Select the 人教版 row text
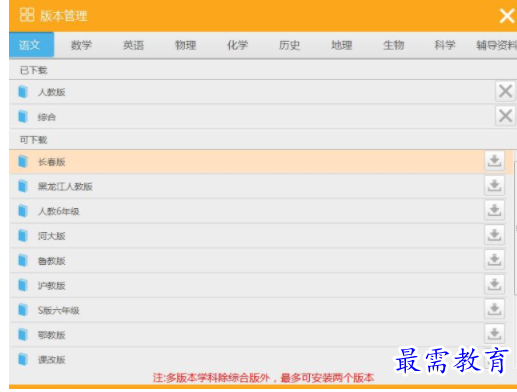The height and width of the screenshot is (392, 517). click(52, 92)
